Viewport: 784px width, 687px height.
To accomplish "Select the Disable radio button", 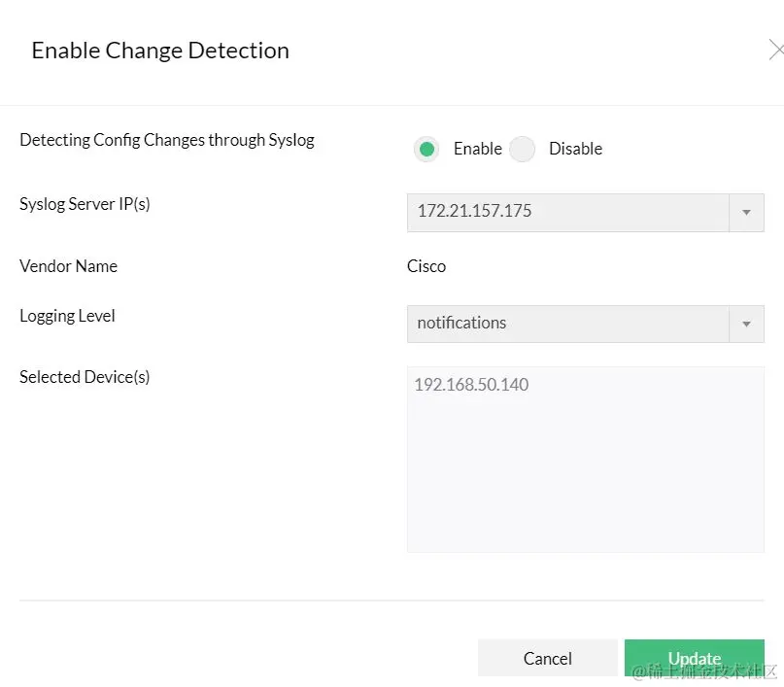I will point(522,149).
